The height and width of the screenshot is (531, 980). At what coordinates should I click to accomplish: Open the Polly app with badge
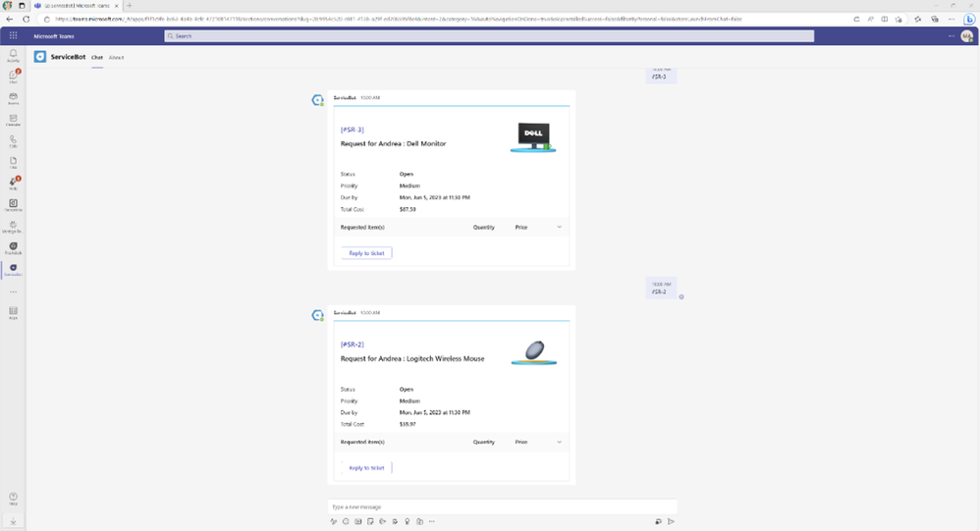click(13, 183)
